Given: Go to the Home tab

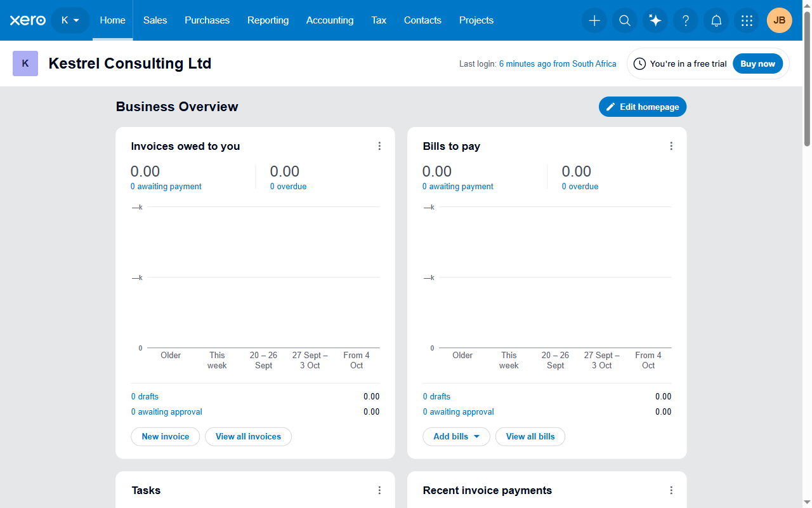Looking at the screenshot, I should (112, 20).
